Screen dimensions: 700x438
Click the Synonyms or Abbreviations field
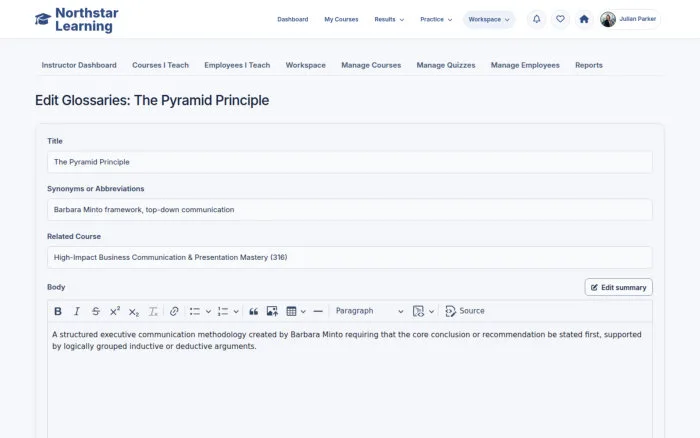(350, 210)
